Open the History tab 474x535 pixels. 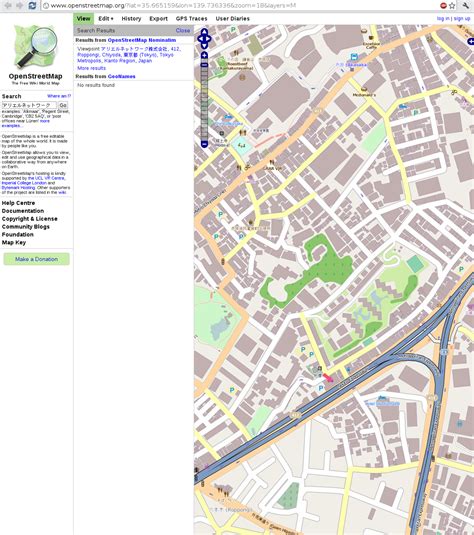pos(131,19)
